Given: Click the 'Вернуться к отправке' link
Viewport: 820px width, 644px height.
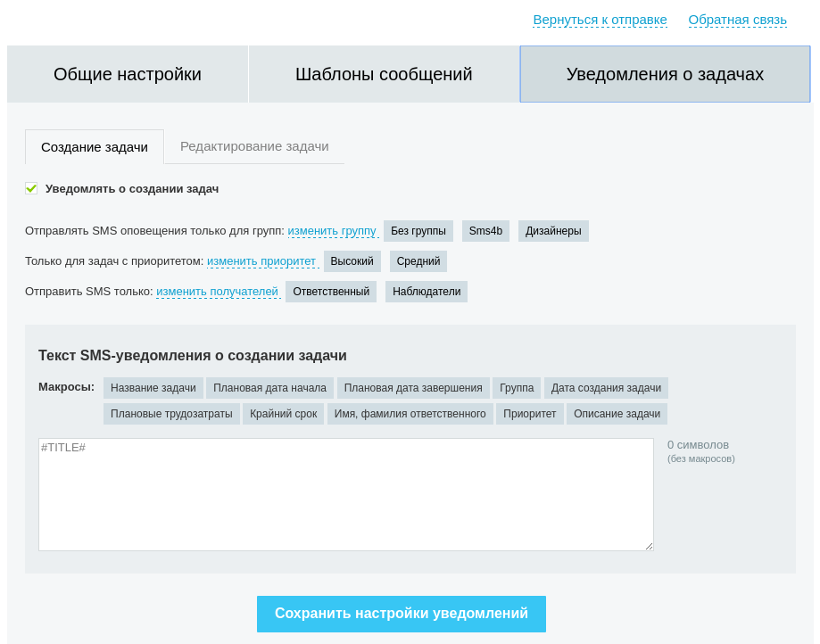Looking at the screenshot, I should coord(600,20).
